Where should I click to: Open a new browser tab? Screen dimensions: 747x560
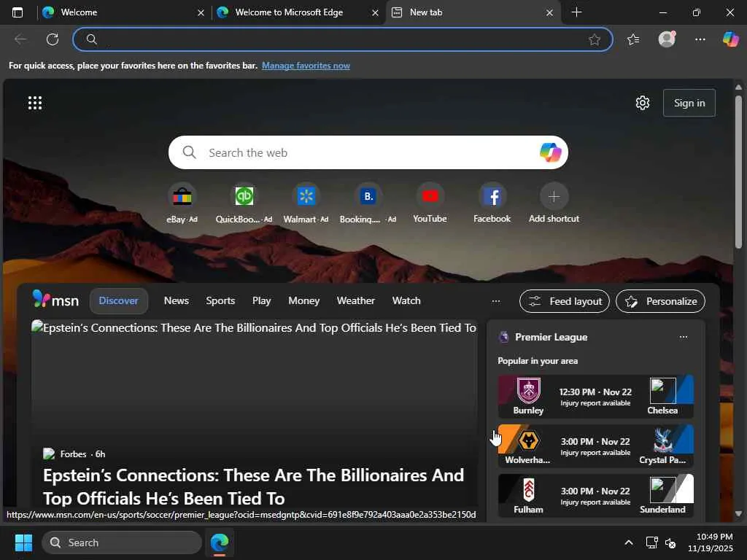pyautogui.click(x=576, y=12)
